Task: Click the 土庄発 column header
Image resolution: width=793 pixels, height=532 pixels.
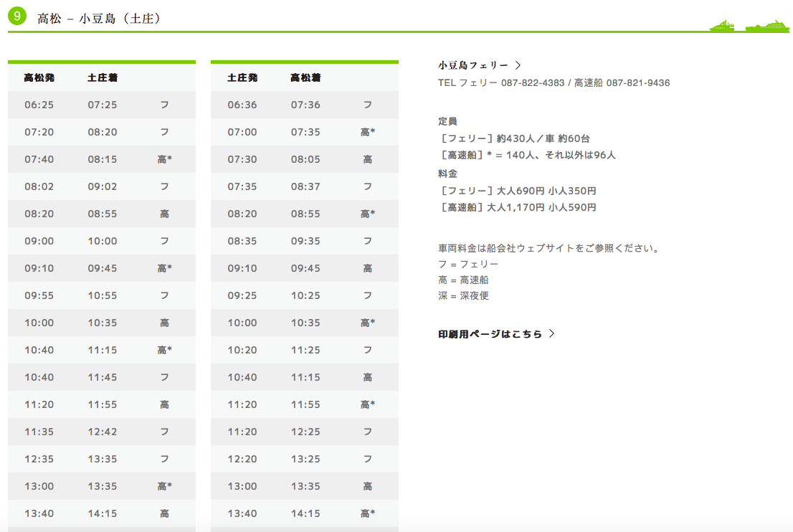Action: click(x=242, y=77)
